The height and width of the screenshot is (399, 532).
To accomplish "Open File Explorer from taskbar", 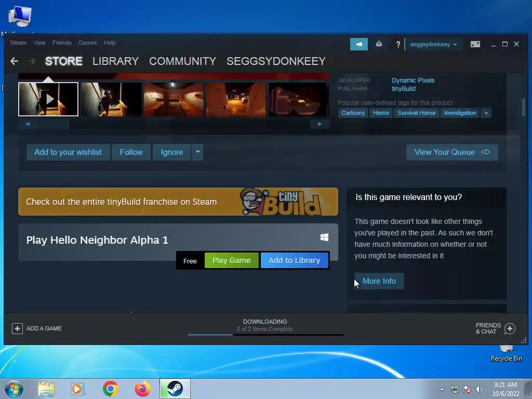I will (x=46, y=389).
